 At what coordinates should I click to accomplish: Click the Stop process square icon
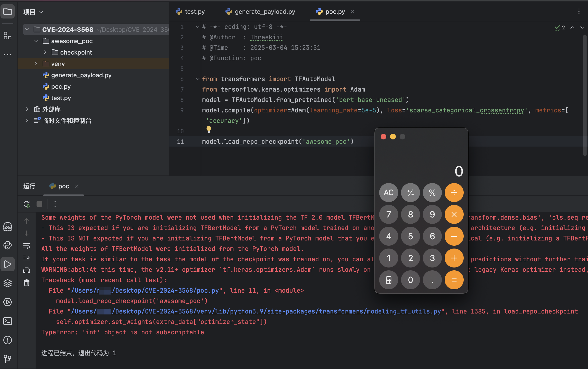tap(39, 204)
